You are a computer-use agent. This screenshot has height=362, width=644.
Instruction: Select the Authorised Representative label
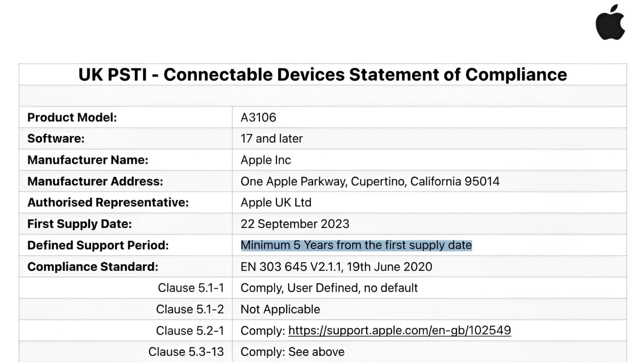click(x=108, y=202)
